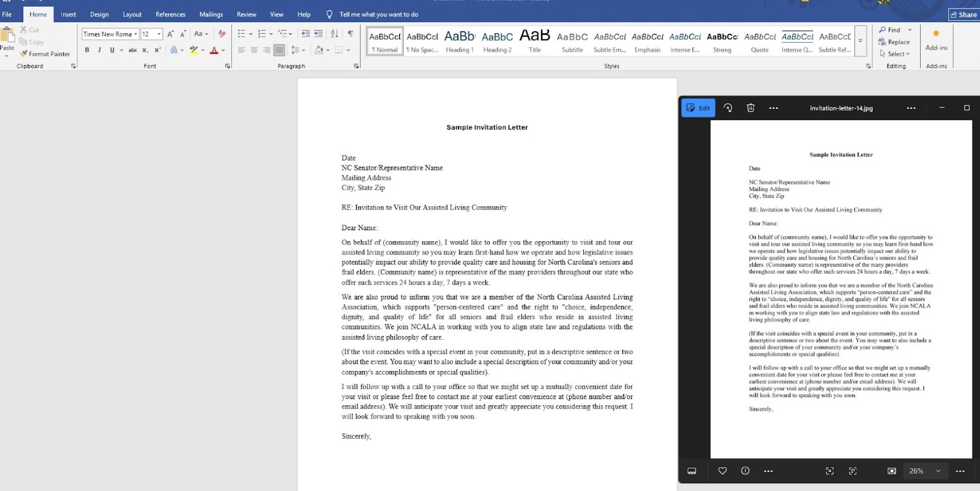
Task: Go to the Review tab
Action: [x=247, y=14]
